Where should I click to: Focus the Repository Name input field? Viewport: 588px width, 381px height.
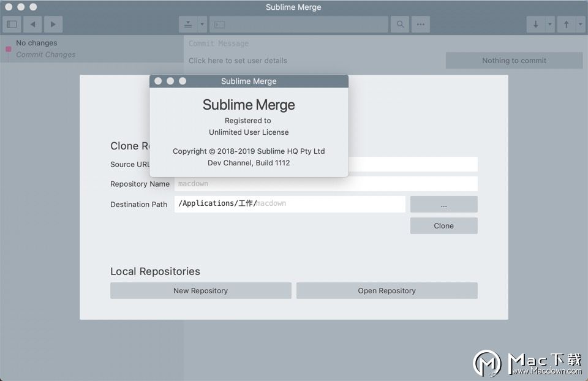pos(326,184)
